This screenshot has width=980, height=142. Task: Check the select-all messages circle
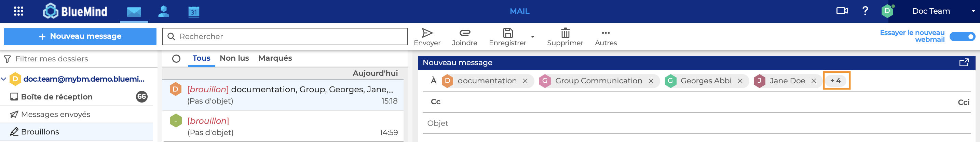[176, 59]
